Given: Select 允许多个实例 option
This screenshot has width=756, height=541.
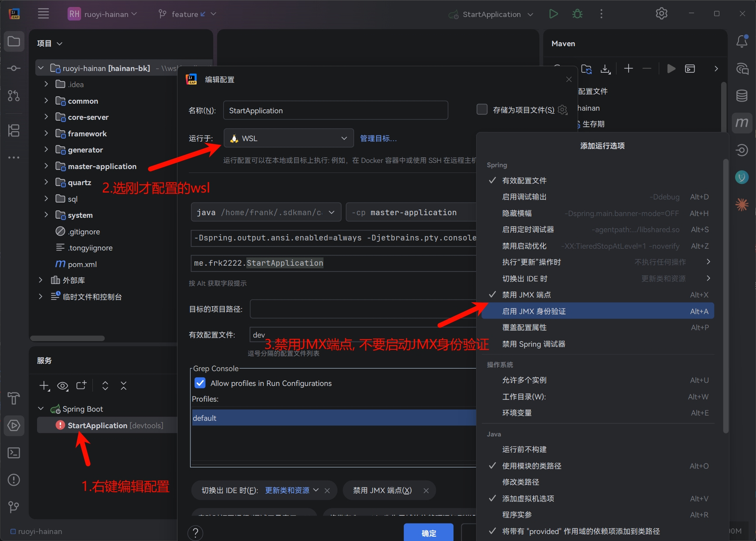Looking at the screenshot, I should [x=597, y=380].
